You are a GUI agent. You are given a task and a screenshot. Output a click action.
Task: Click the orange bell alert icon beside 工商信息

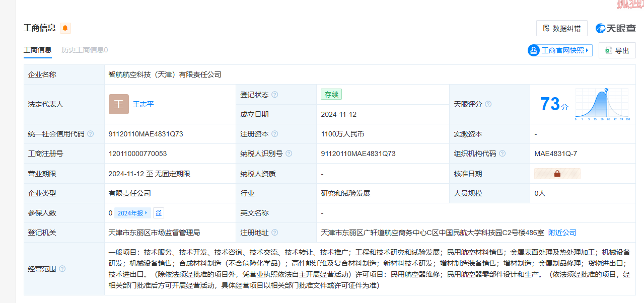click(65, 28)
